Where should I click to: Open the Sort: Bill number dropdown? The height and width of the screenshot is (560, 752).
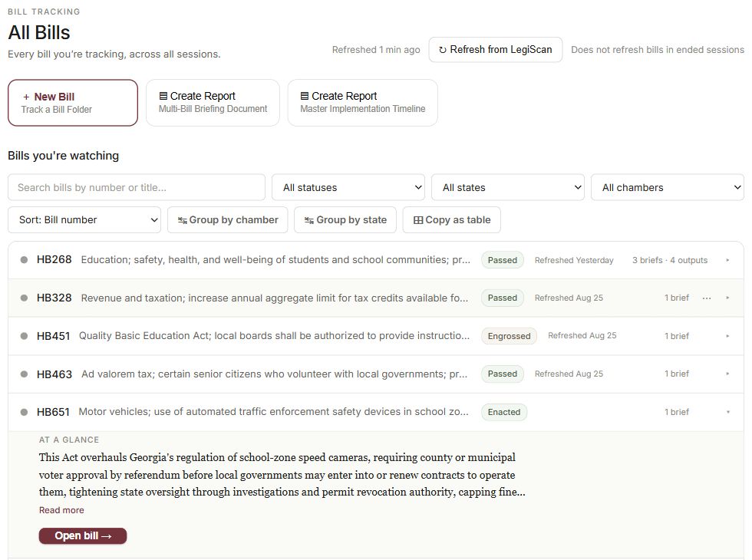[84, 219]
